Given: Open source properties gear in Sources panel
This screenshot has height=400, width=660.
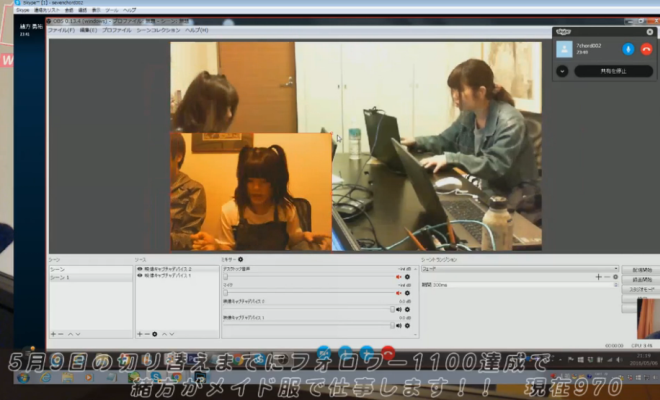Looking at the screenshot, I should pos(155,333).
